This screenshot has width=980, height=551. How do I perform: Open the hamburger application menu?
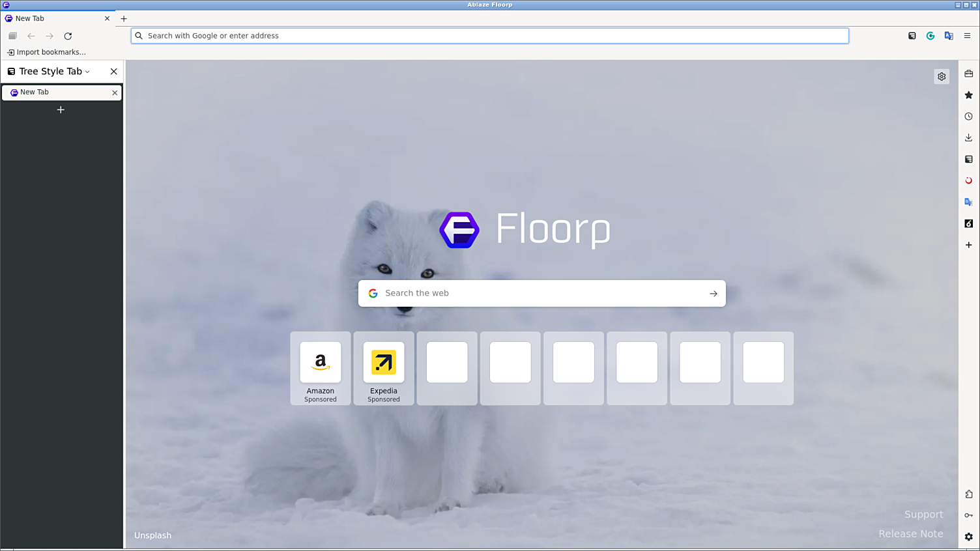tap(967, 36)
